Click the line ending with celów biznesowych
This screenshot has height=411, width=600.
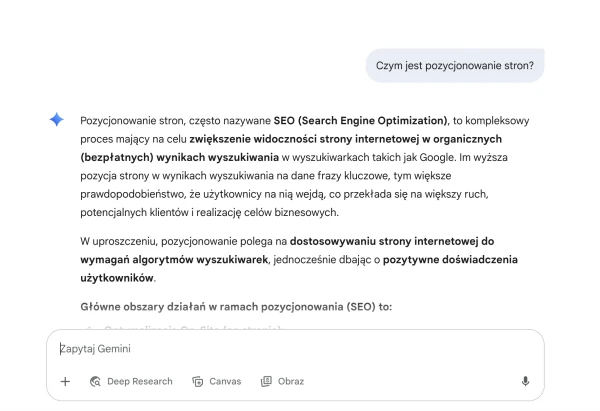tap(209, 212)
